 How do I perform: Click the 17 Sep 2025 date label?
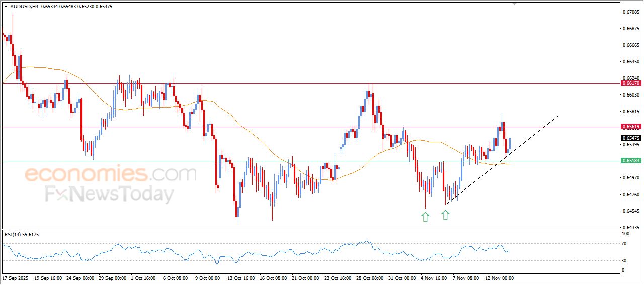click(x=16, y=278)
